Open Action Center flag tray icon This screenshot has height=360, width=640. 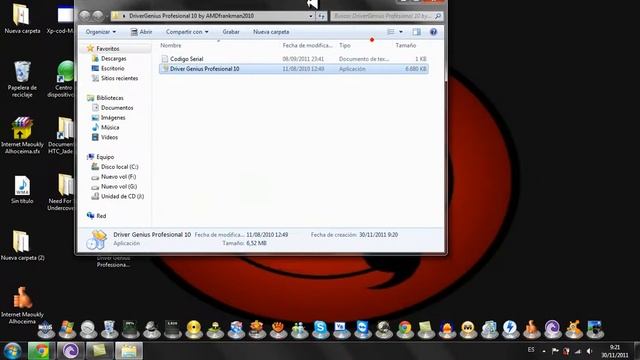click(x=555, y=351)
